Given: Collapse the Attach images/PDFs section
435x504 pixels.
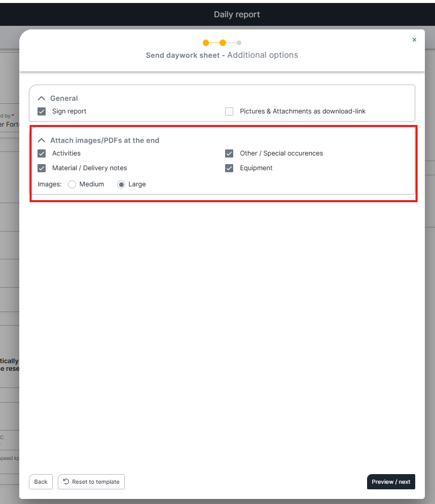Looking at the screenshot, I should [x=42, y=140].
